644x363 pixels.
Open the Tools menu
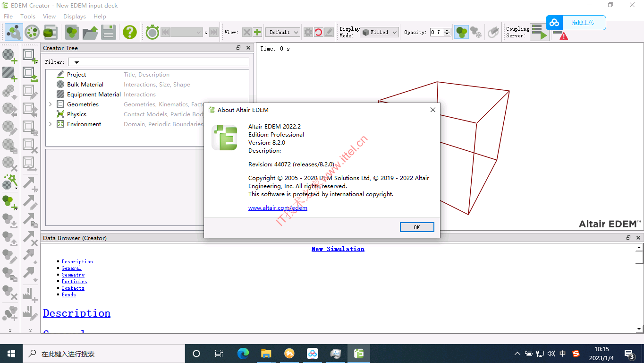[x=28, y=16]
